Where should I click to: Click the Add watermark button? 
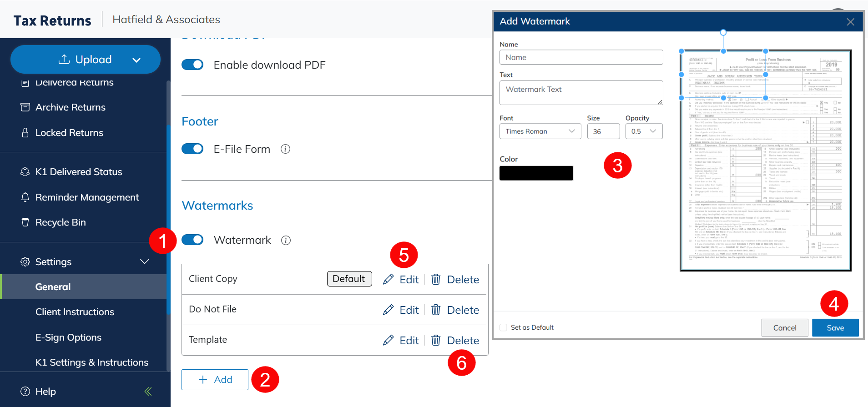click(215, 380)
